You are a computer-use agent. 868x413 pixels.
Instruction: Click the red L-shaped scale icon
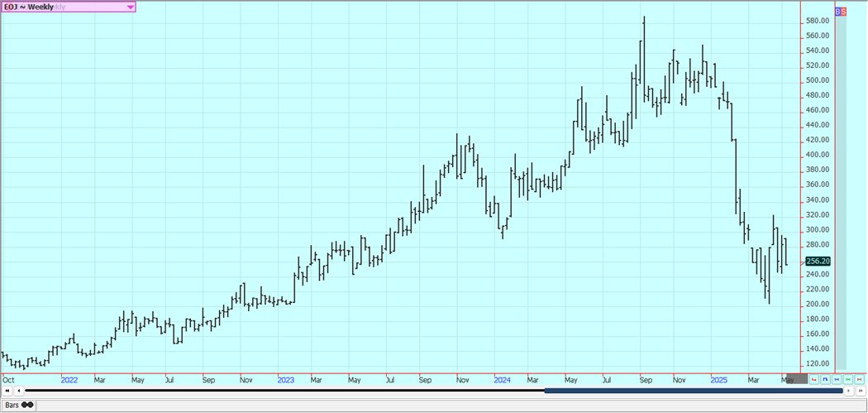click(x=813, y=380)
